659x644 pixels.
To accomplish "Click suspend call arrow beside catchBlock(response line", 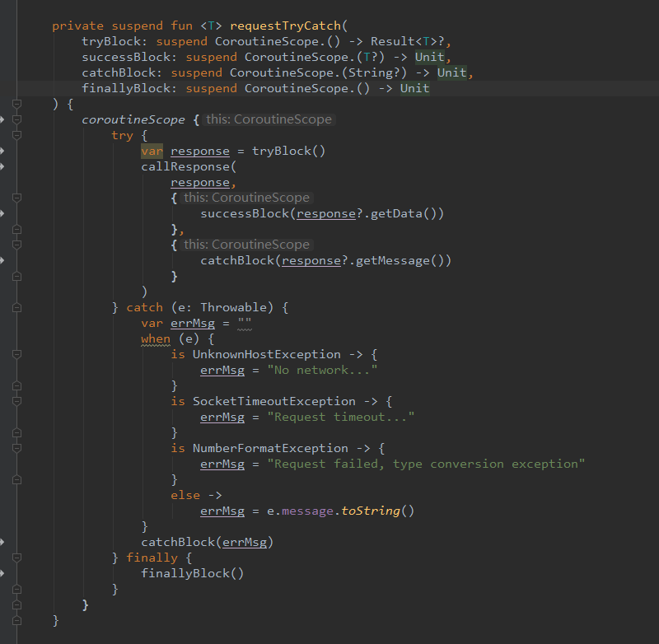I will click(x=2, y=260).
